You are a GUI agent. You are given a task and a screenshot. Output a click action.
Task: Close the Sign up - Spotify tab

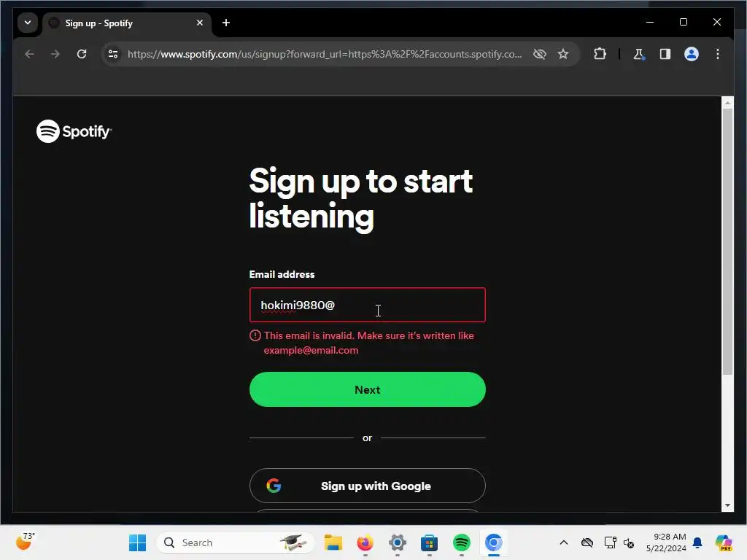point(200,23)
